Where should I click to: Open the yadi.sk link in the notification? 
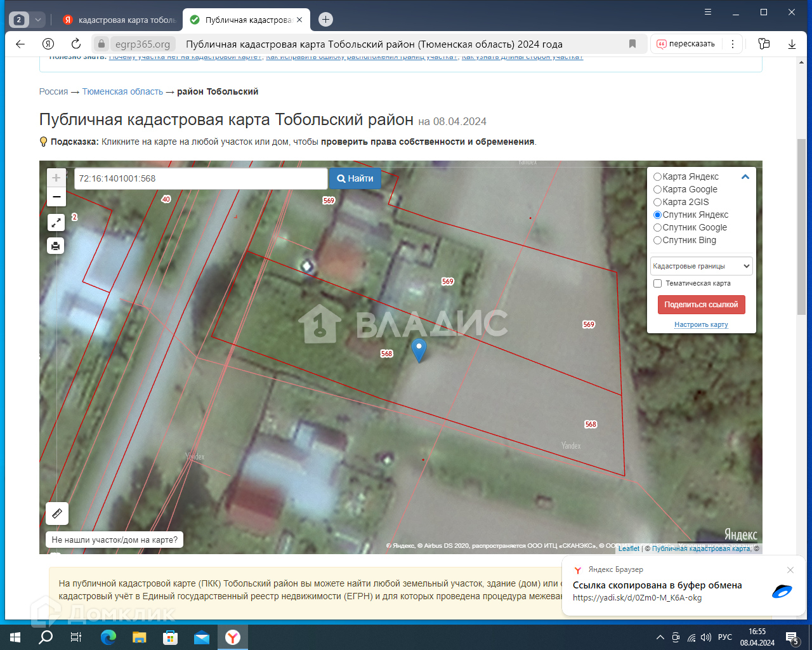click(x=637, y=597)
